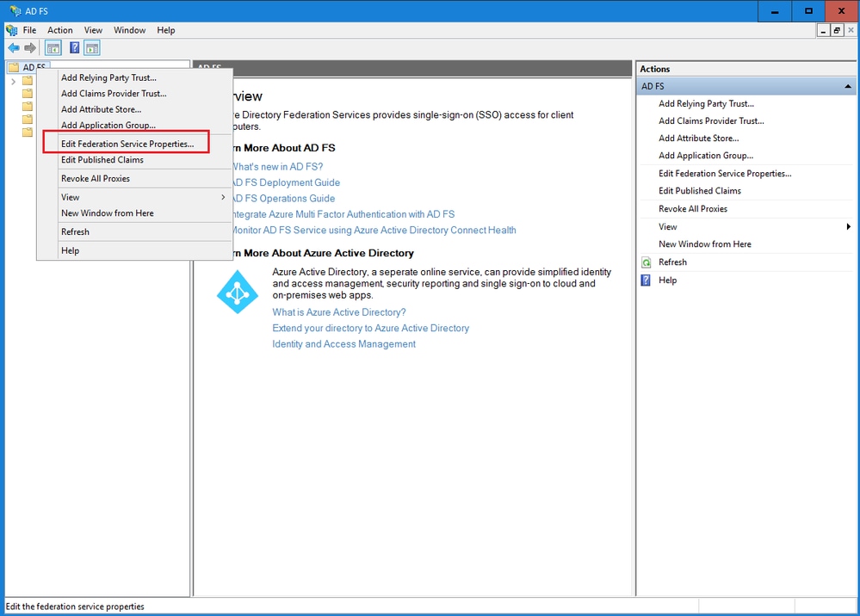The image size is (860, 616).
Task: Open Extend your directory to Azure AD link
Action: coord(371,329)
